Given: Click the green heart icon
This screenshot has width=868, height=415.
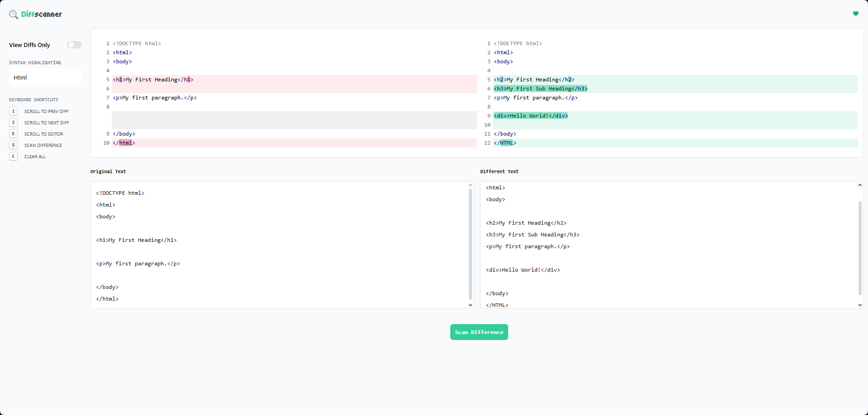Looking at the screenshot, I should tap(855, 14).
